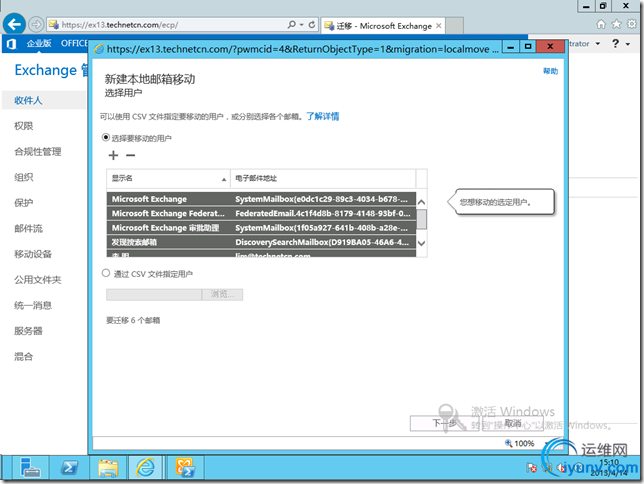Click the user list scroll down arrow

(x=421, y=243)
